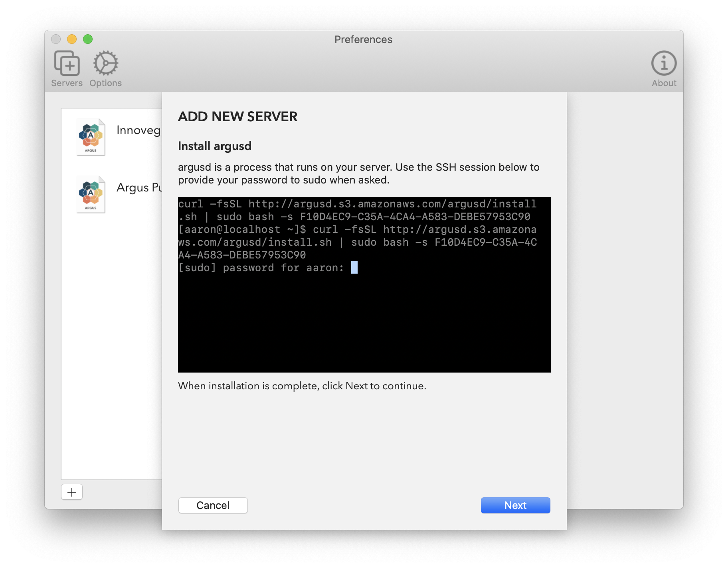Select the Argus Pu server's document icon
The height and width of the screenshot is (568, 728).
(x=91, y=194)
